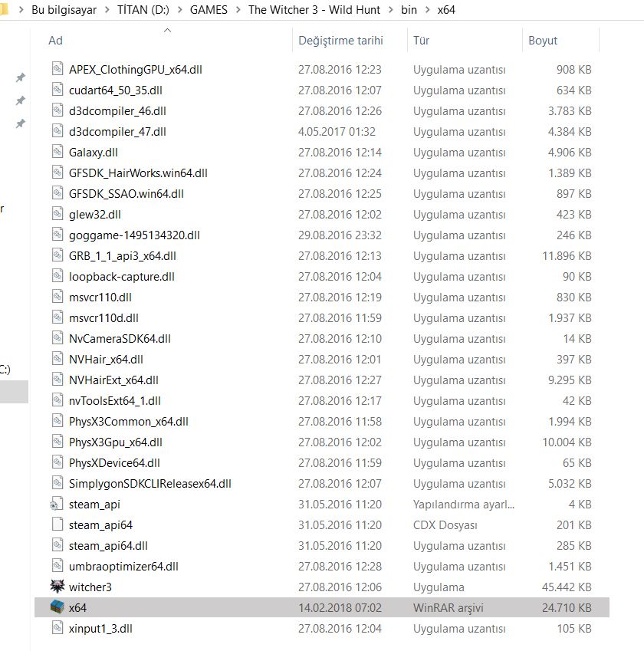Viewport: 644px width, 651px height.
Task: Navigate to GAMES folder breadcrumb
Action: tap(209, 10)
